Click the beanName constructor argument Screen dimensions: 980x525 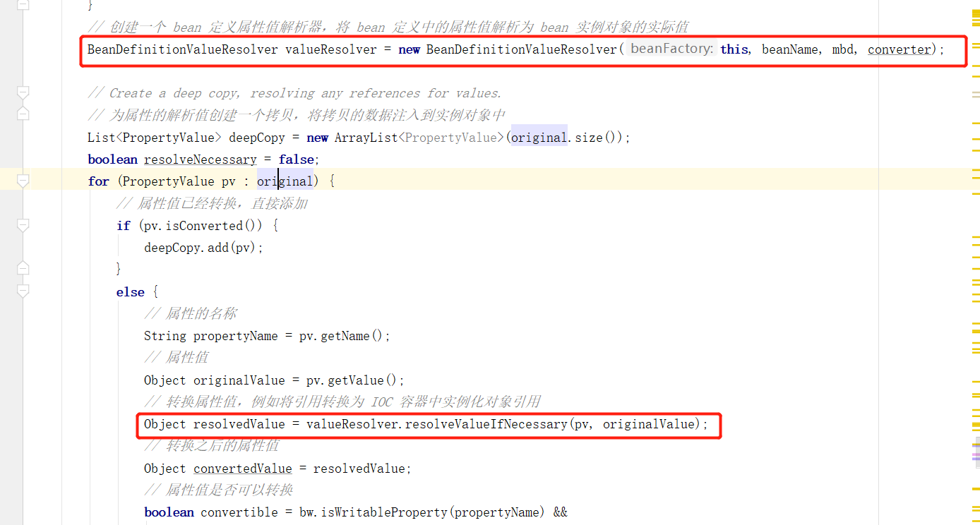789,49
